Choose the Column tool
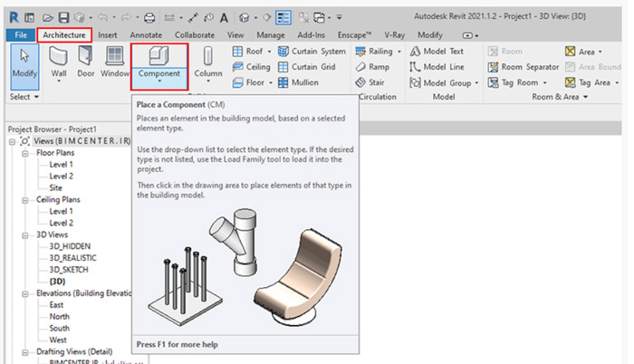Image resolution: width=634 pixels, height=364 pixels. point(208,64)
